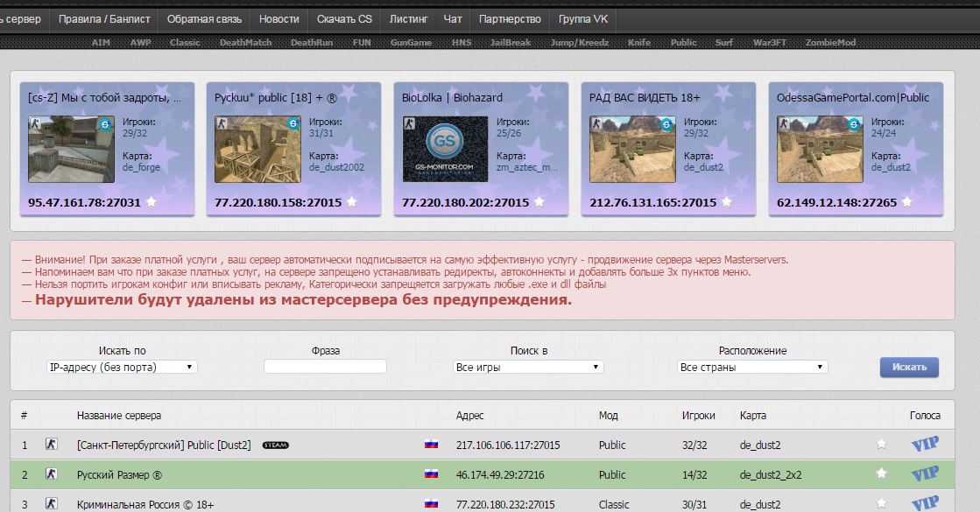The width and height of the screenshot is (980, 512).
Task: Select the GunGame mod tab
Action: [412, 43]
